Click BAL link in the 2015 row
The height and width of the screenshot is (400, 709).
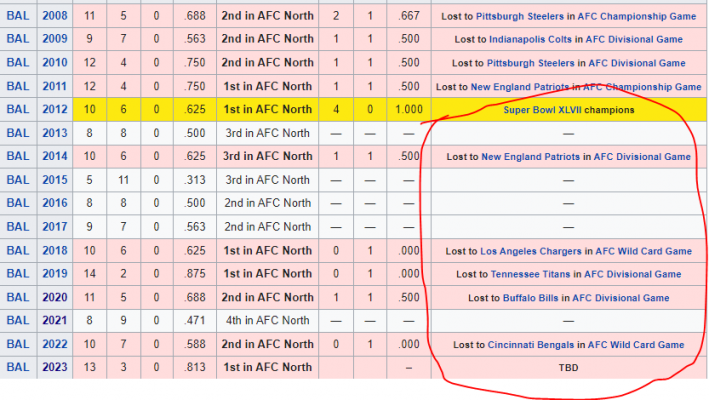[x=18, y=180]
